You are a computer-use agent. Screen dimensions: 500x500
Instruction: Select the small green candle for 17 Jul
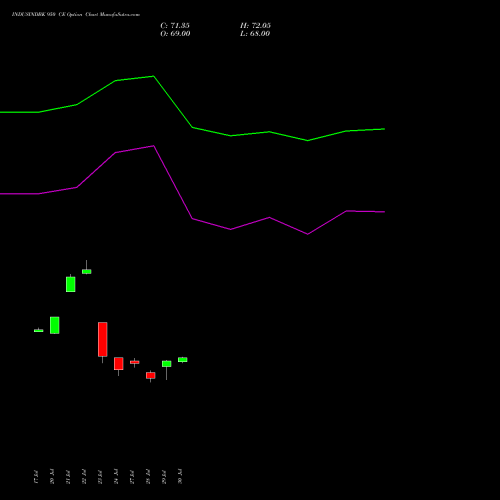coord(39,330)
